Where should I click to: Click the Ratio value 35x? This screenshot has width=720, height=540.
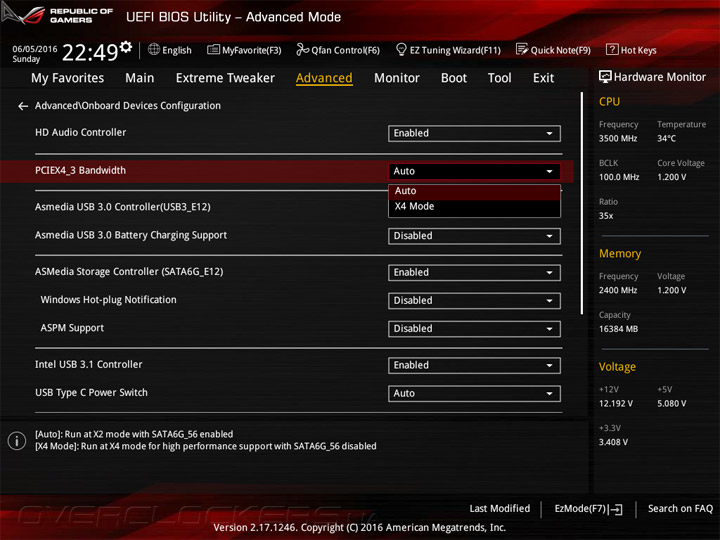606,216
